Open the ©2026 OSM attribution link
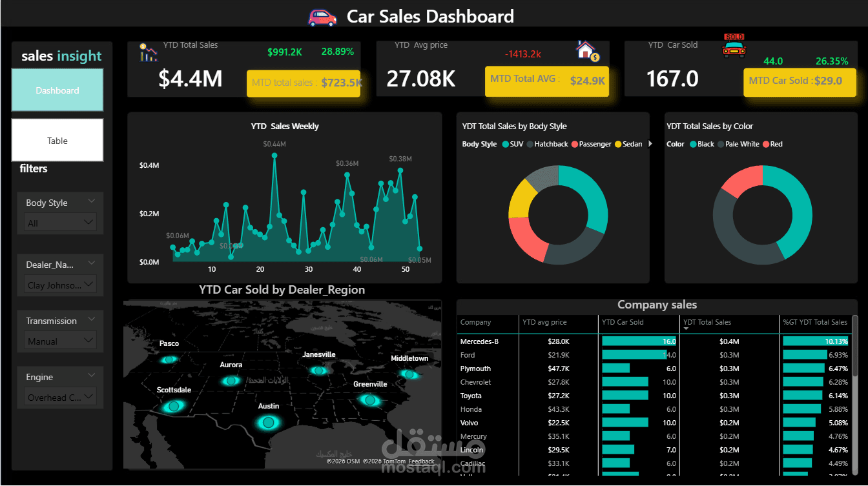Screen dimensions: 868x486 pyautogui.click(x=343, y=461)
